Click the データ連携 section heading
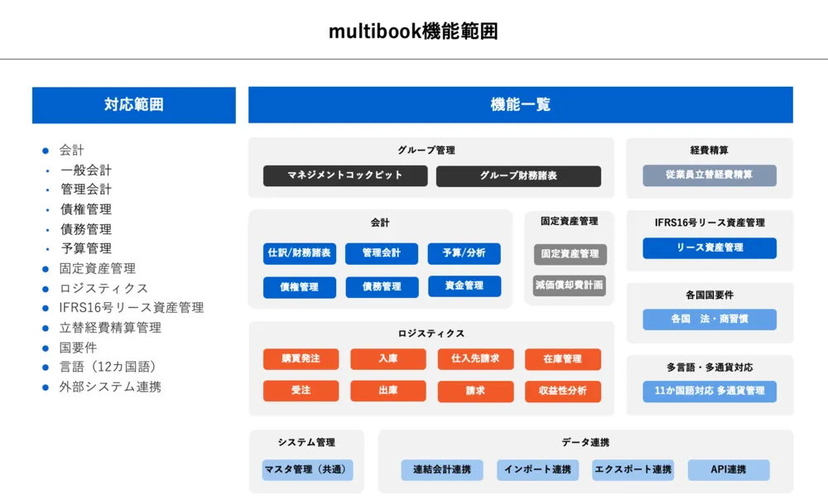828x504 pixels. coord(585,442)
